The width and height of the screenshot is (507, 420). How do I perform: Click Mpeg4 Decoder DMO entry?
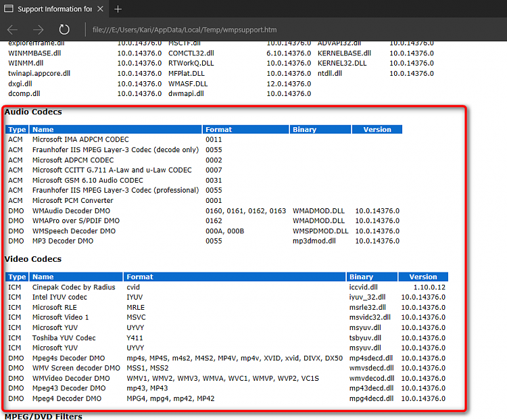point(67,398)
